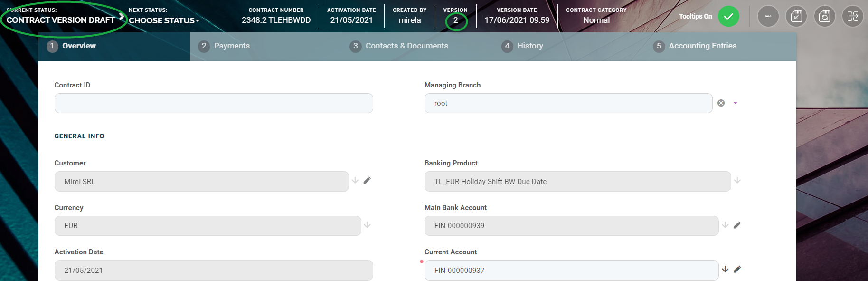Screen dimensions: 868x281
Task: Open the Current Account dropdown arrow
Action: 725,270
